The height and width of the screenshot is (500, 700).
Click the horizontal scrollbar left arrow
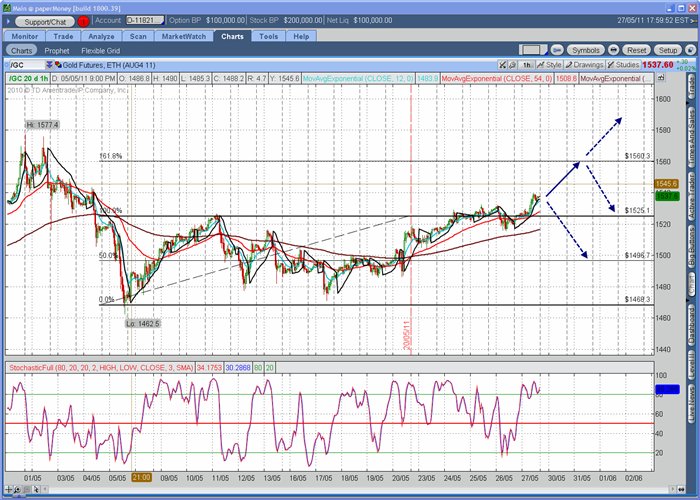point(46,490)
